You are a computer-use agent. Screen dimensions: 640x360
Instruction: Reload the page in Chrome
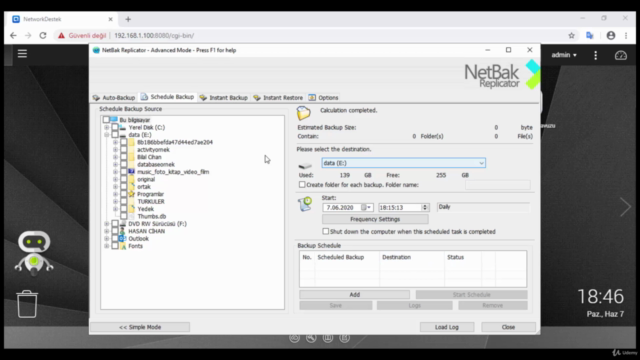click(x=43, y=36)
